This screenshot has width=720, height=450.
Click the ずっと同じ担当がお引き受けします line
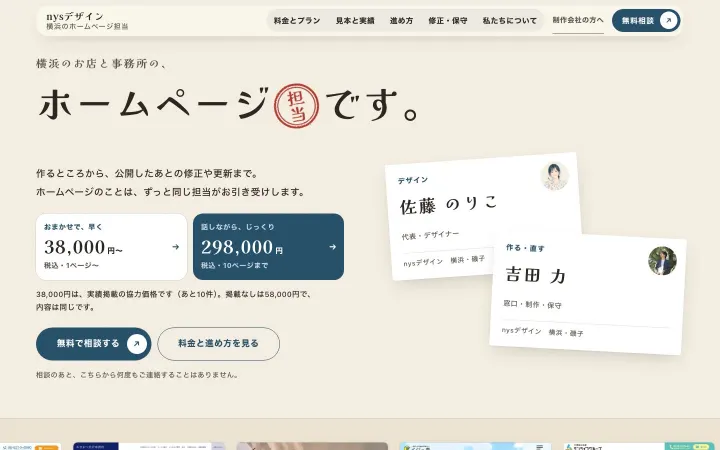(x=224, y=192)
